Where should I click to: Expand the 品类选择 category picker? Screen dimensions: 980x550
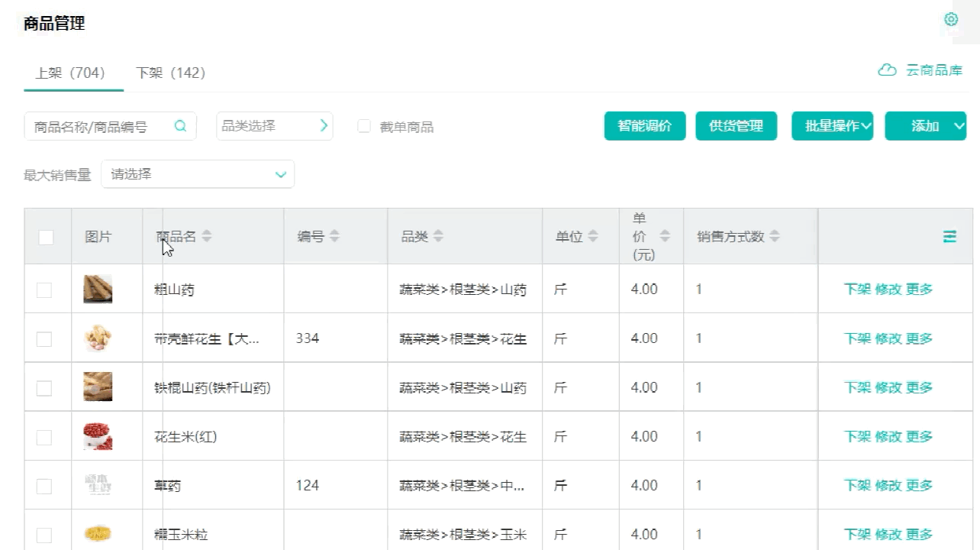(275, 125)
